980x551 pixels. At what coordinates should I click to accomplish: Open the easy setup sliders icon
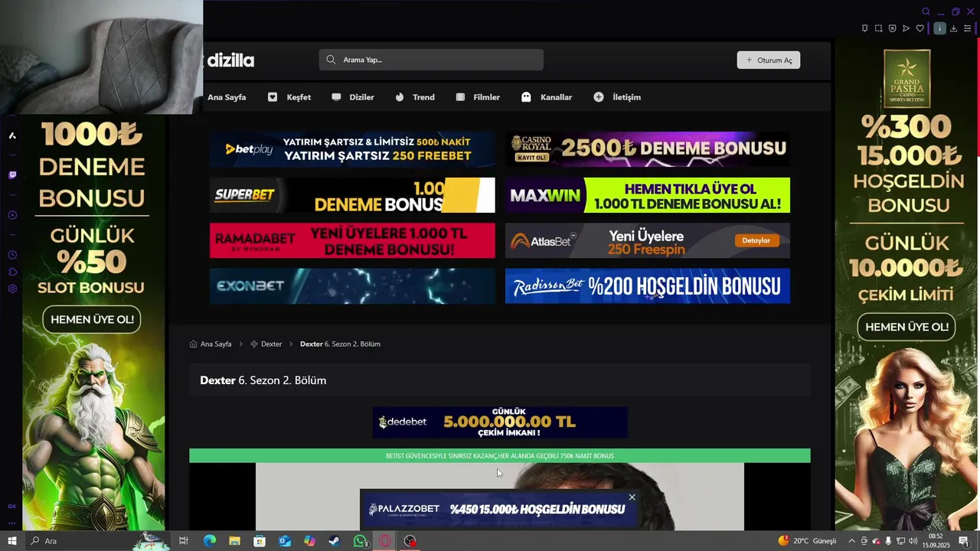coord(967,28)
